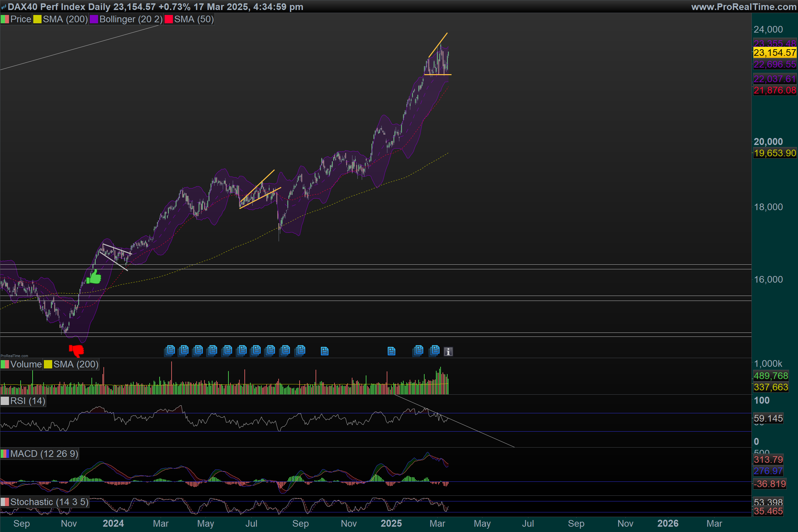798x532 pixels.
Task: Open the Stochastic (14 3 5) label
Action: [x=49, y=502]
